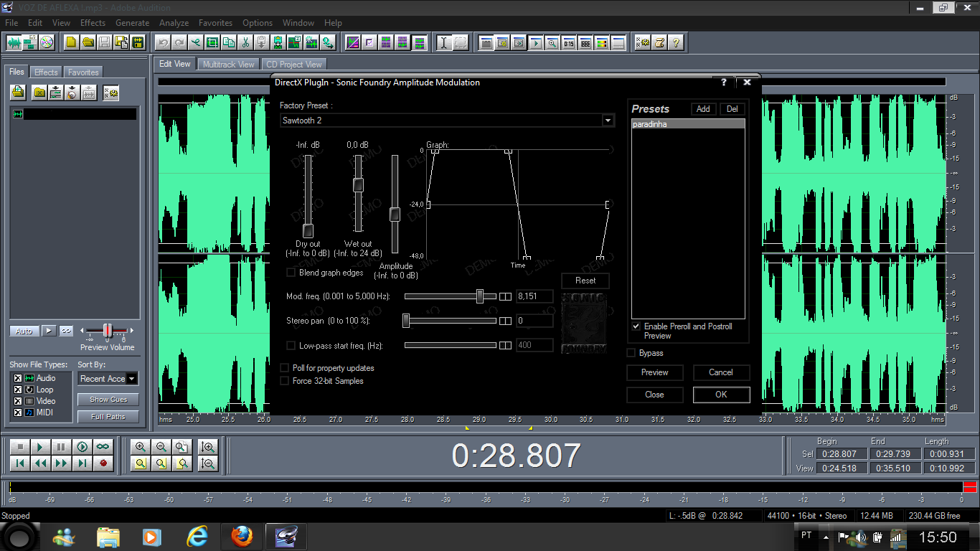Zoom in horizontally with the magnifier icon
The image size is (980, 551).
coord(140,447)
